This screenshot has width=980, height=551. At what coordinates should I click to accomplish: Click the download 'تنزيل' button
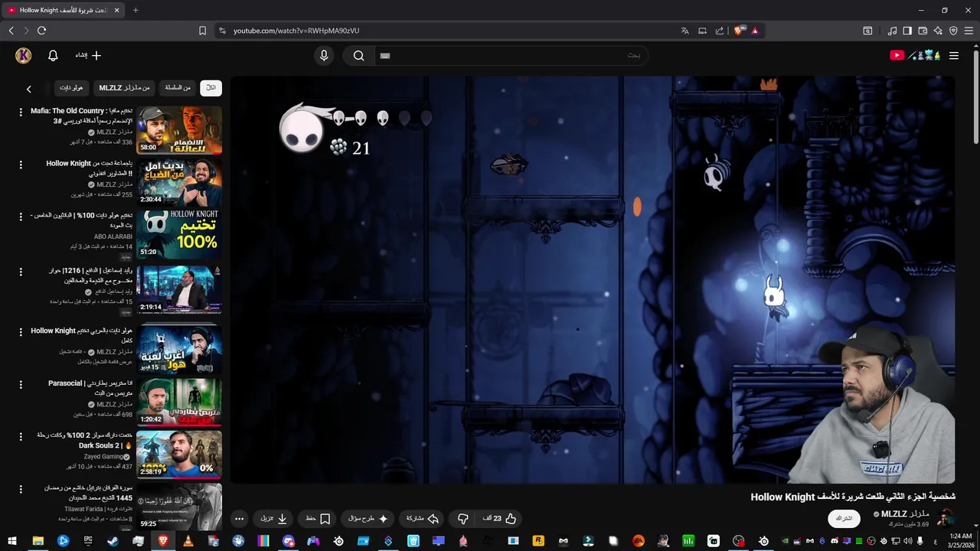pos(273,519)
